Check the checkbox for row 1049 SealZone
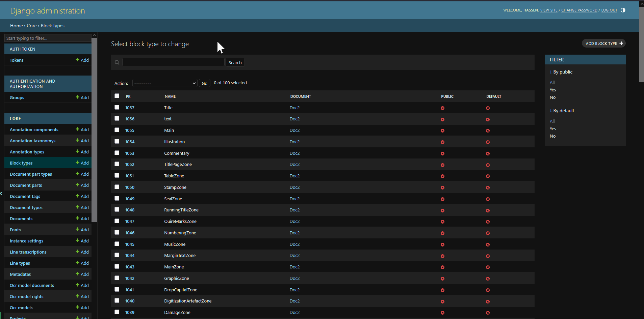This screenshot has height=319, width=644. [117, 198]
